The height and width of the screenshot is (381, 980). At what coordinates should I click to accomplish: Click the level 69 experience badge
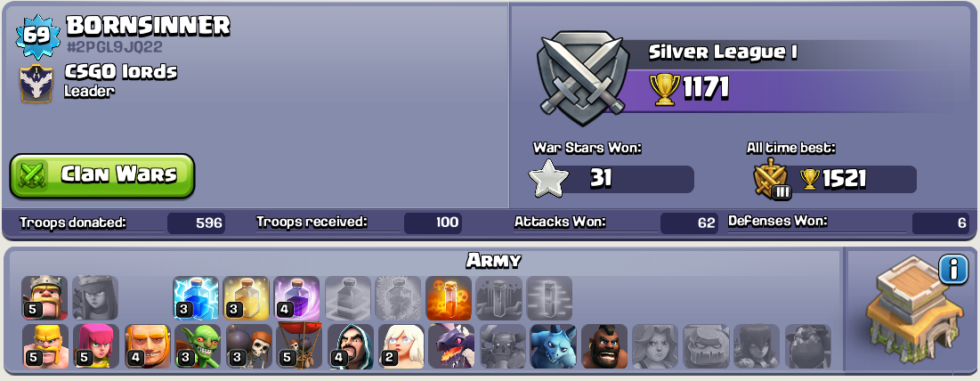37,35
